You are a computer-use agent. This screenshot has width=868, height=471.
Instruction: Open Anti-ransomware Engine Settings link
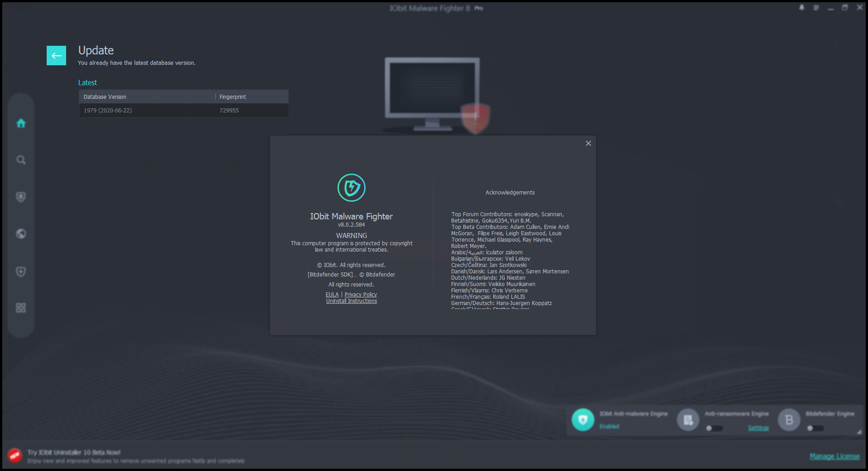pyautogui.click(x=758, y=428)
